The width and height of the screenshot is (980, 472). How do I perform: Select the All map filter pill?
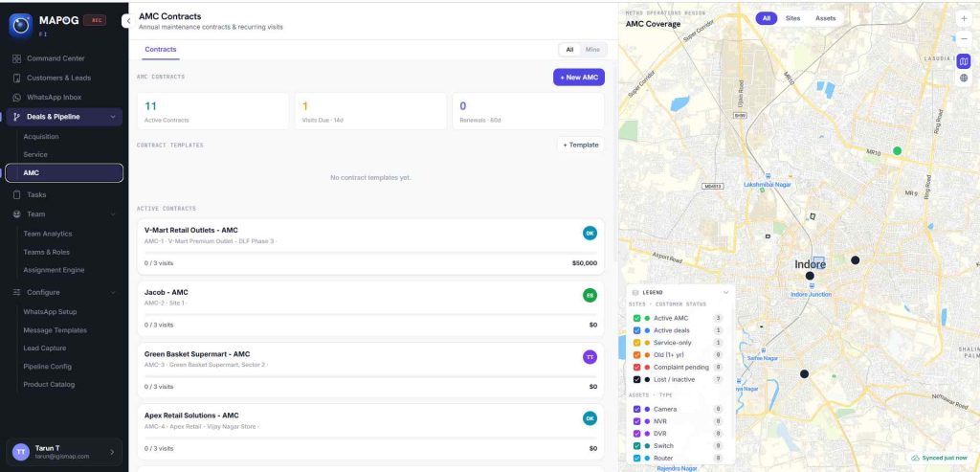click(767, 19)
